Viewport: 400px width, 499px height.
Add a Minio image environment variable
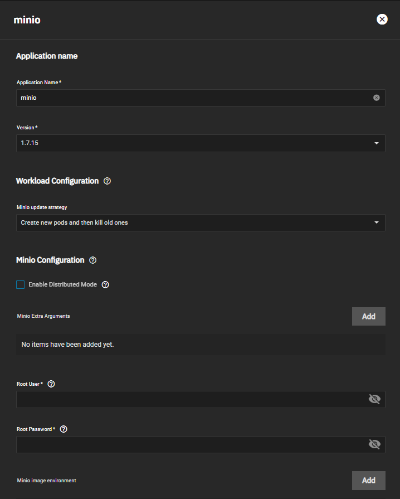(x=369, y=480)
